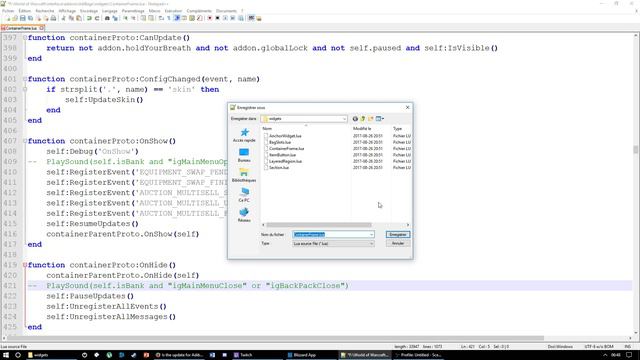Viewport: 640px width, 360px height.
Task: Select AnchorWidget.lua in the file list
Action: 285,136
